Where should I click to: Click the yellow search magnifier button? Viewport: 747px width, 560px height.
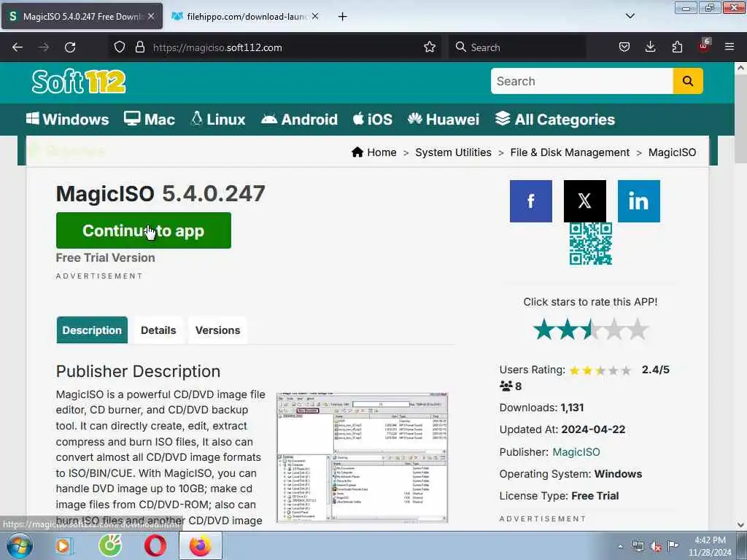(x=687, y=81)
